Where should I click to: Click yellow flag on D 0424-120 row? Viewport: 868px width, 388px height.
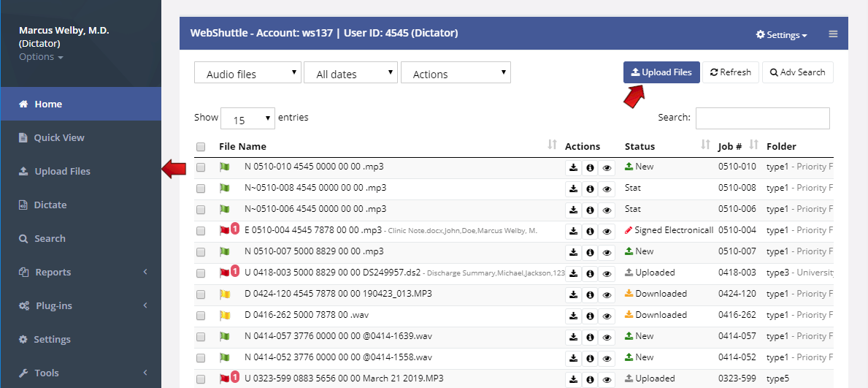[224, 294]
